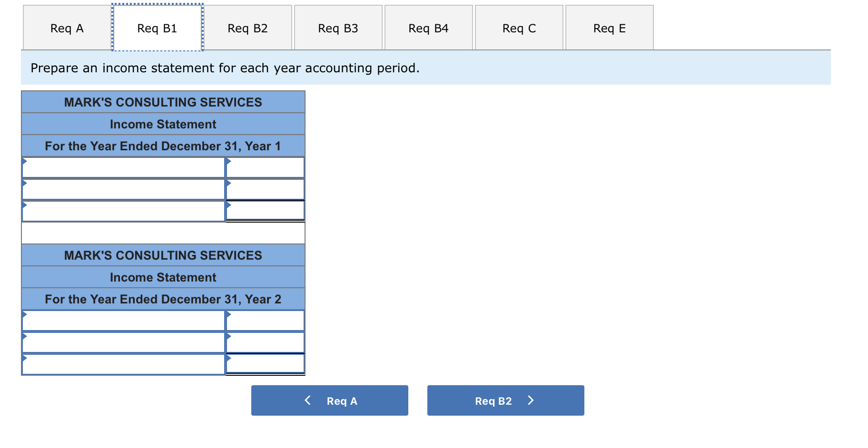
Task: Open second label dropdown in Year 1 statement
Action: (123, 189)
